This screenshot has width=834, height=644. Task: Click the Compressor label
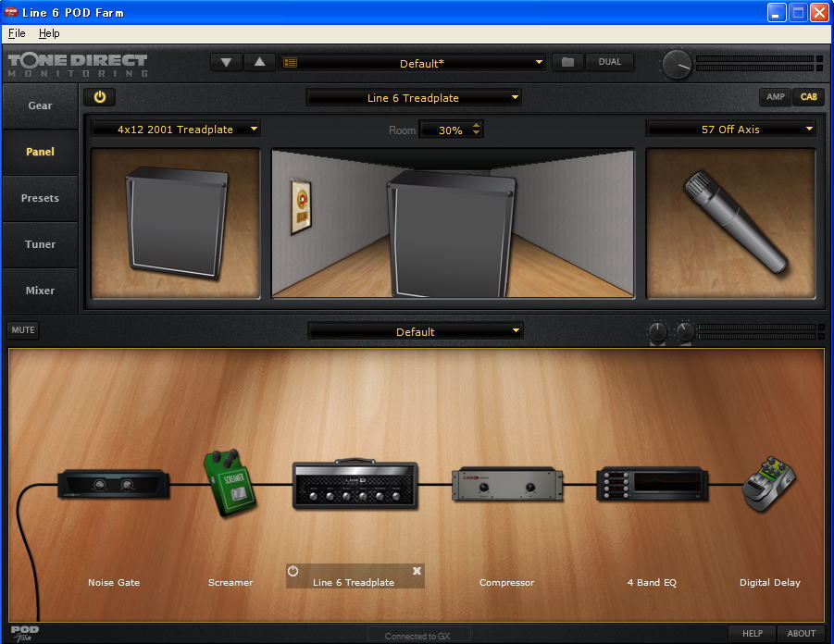[x=507, y=582]
